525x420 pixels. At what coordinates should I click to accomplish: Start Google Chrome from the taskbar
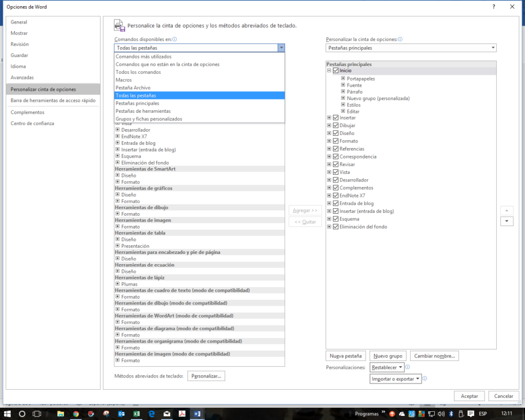coord(76,413)
